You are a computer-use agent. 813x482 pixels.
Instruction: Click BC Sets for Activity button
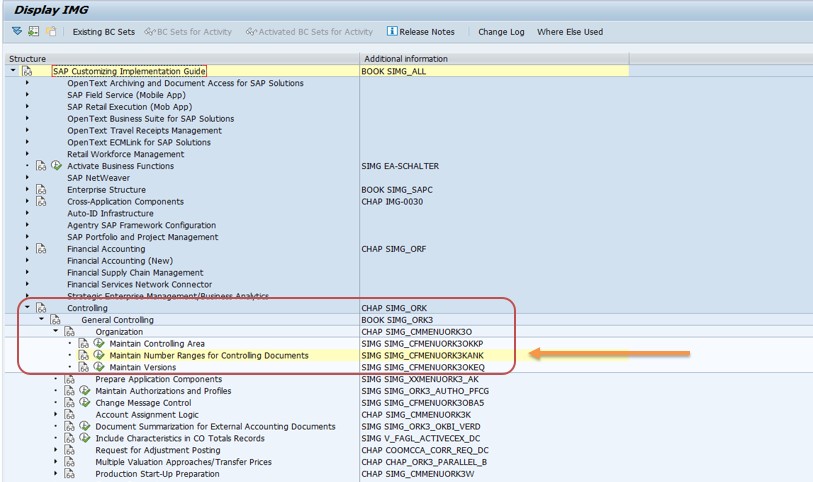(188, 32)
